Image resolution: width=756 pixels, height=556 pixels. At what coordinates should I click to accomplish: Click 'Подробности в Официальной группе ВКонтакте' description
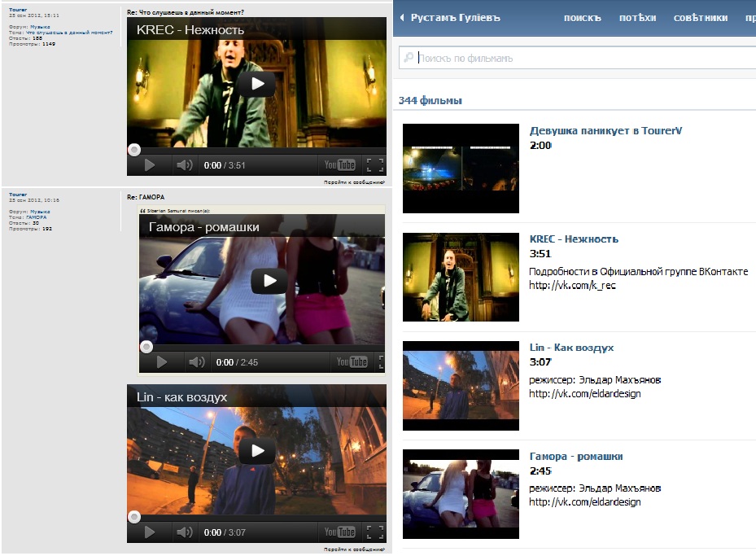[638, 272]
